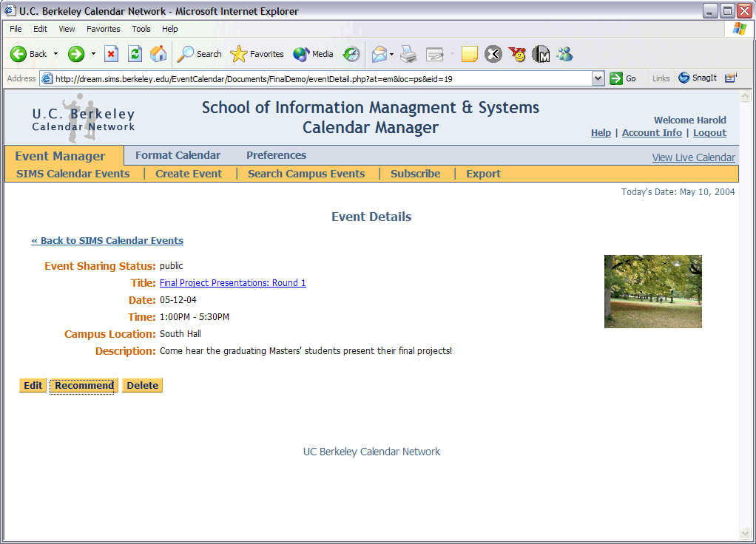Open Search Campus Events subtab

click(x=306, y=174)
